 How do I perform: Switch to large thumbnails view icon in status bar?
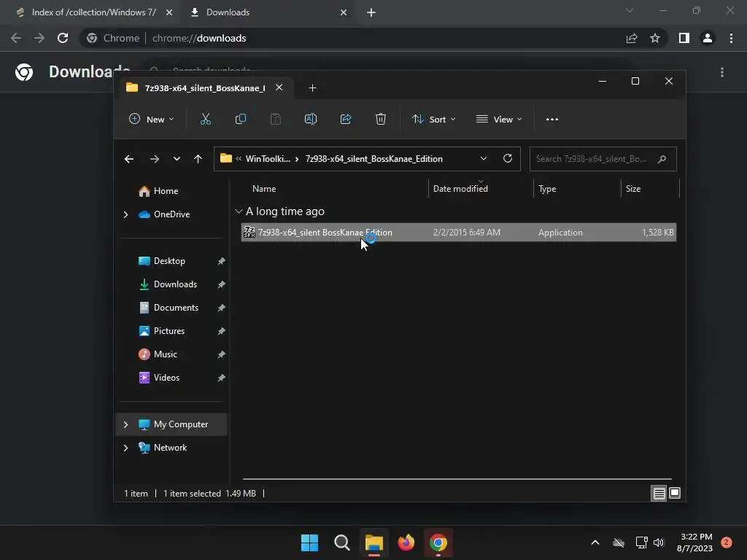tap(675, 494)
